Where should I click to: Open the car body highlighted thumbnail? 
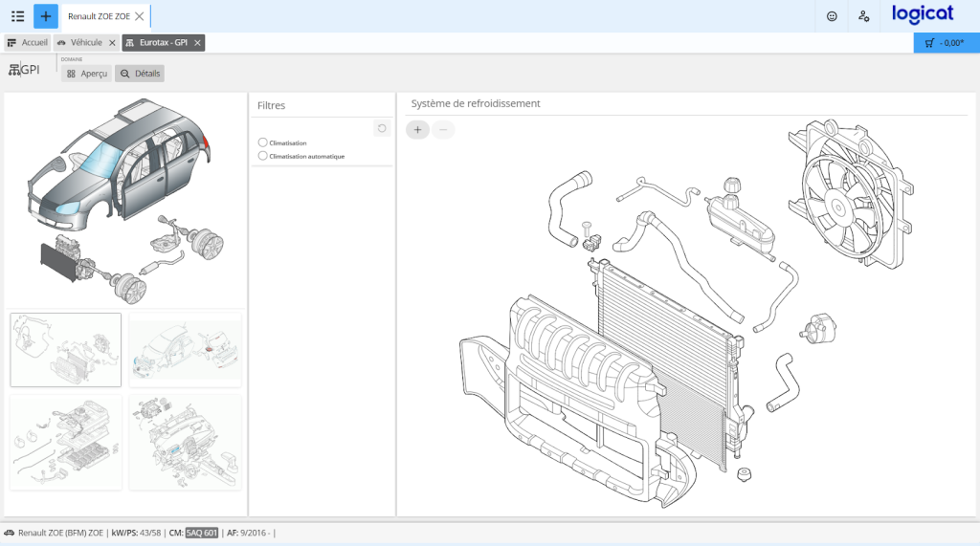pos(185,350)
